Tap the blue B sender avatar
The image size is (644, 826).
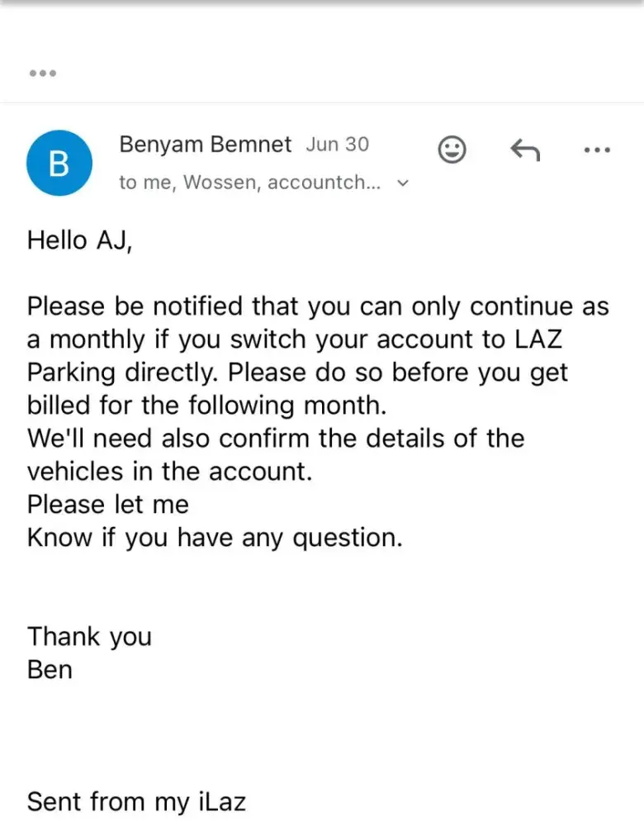pyautogui.click(x=59, y=163)
